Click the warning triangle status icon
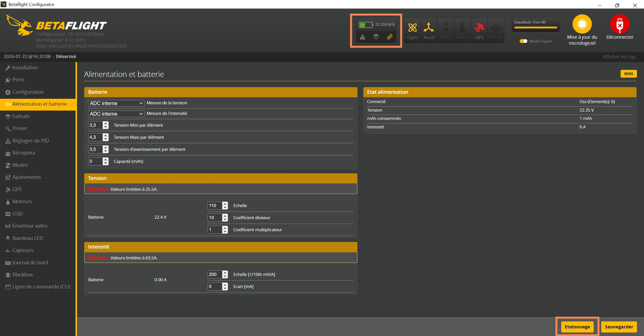This screenshot has width=644, height=336. point(362,37)
